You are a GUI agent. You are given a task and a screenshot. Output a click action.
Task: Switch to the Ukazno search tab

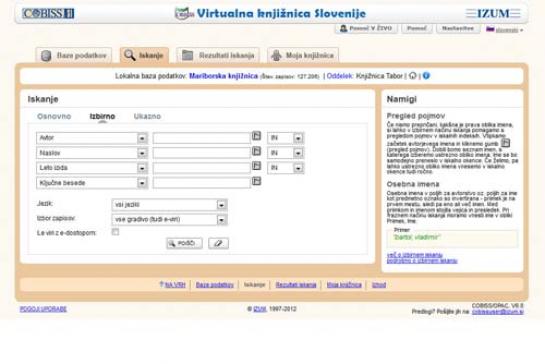click(147, 116)
